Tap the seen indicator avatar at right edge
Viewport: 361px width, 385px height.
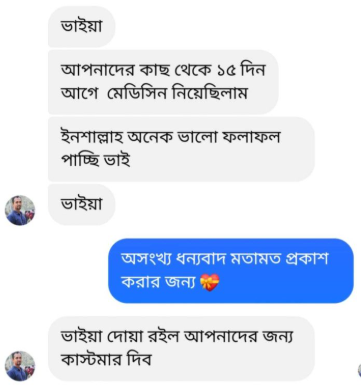(359, 370)
